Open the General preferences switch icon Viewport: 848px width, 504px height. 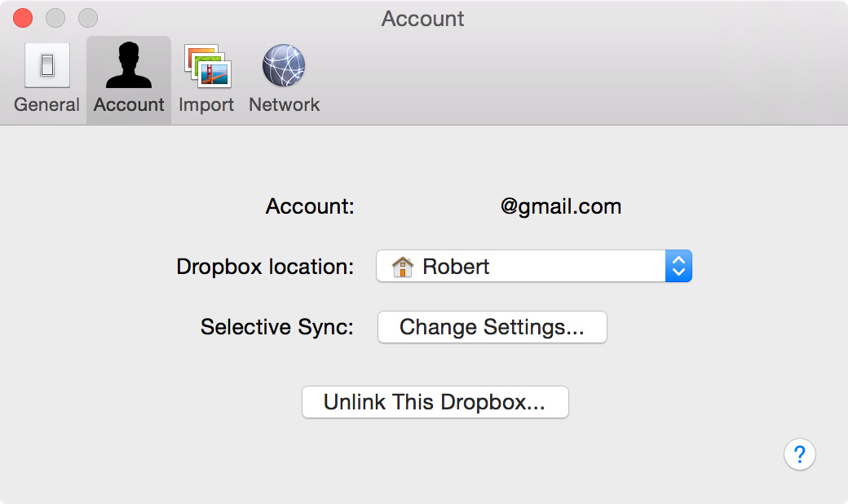[x=47, y=65]
